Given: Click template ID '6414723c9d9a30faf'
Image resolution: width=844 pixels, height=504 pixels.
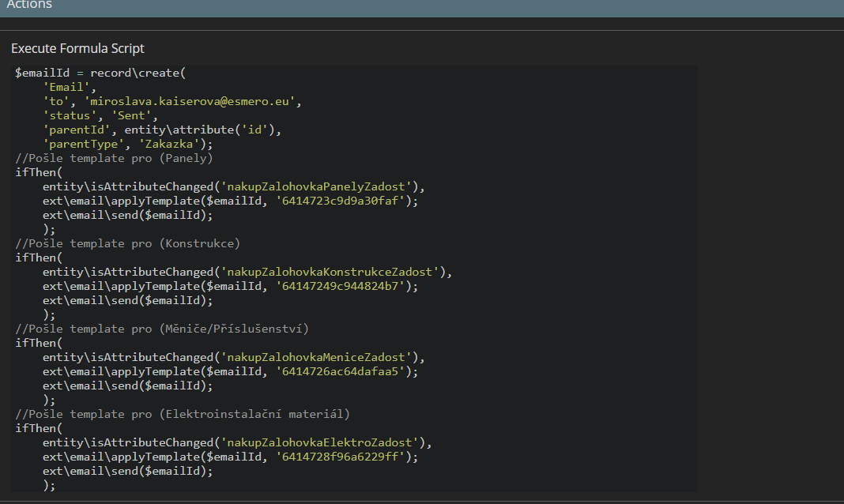Looking at the screenshot, I should tap(342, 201).
